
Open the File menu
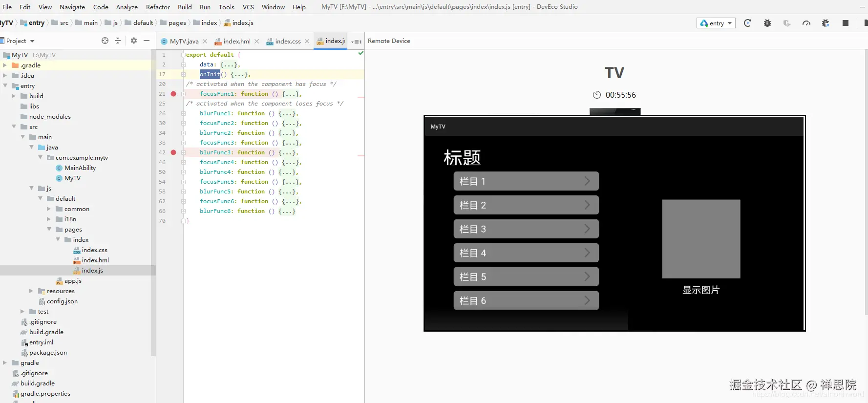[7, 7]
